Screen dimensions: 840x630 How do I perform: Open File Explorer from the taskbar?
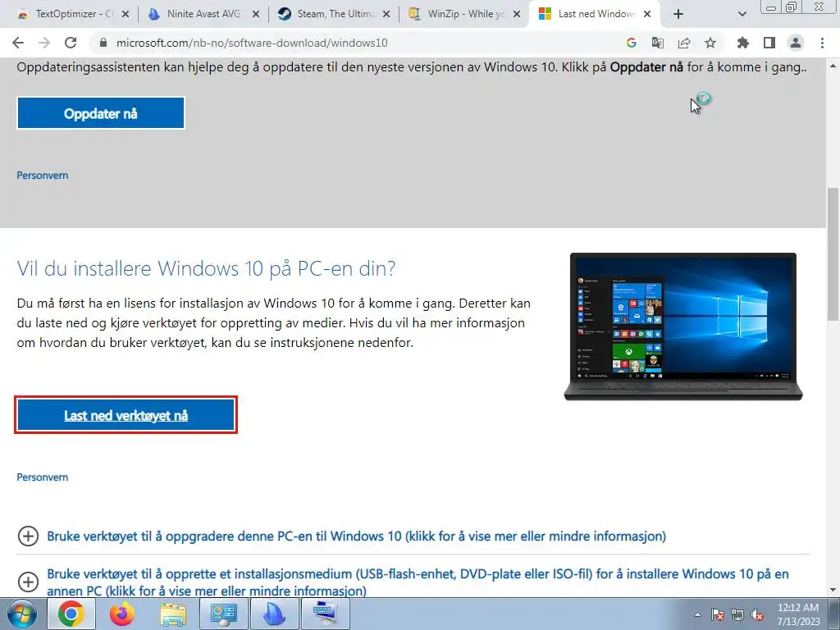(x=173, y=614)
